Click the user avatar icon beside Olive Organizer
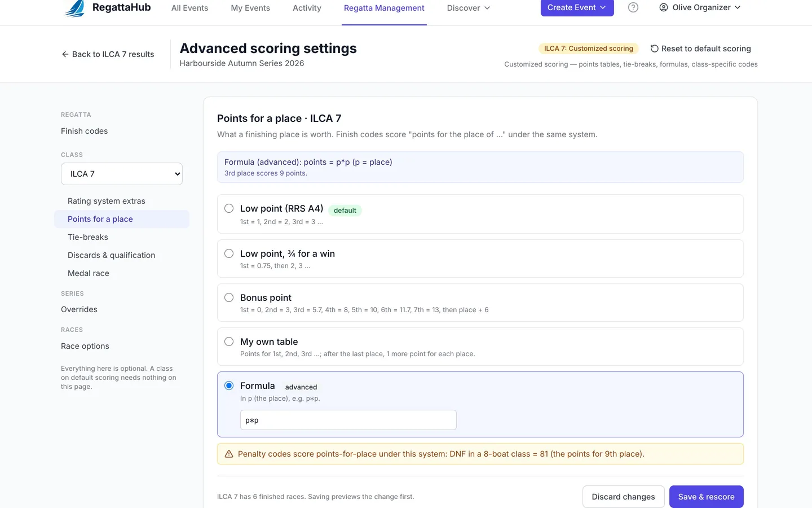812x508 pixels. pyautogui.click(x=664, y=7)
